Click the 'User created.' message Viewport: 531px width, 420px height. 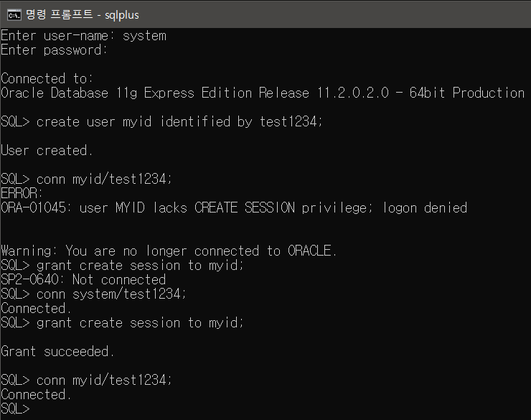[47, 150]
